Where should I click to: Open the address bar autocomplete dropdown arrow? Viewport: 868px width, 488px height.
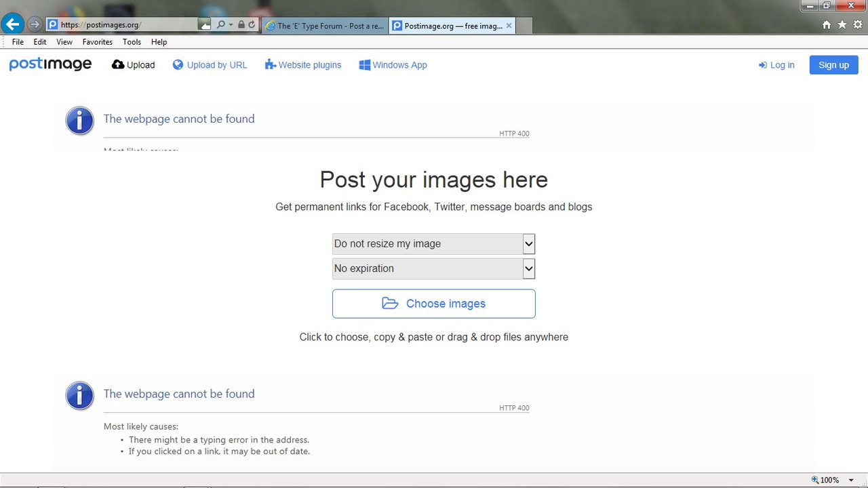(231, 24)
